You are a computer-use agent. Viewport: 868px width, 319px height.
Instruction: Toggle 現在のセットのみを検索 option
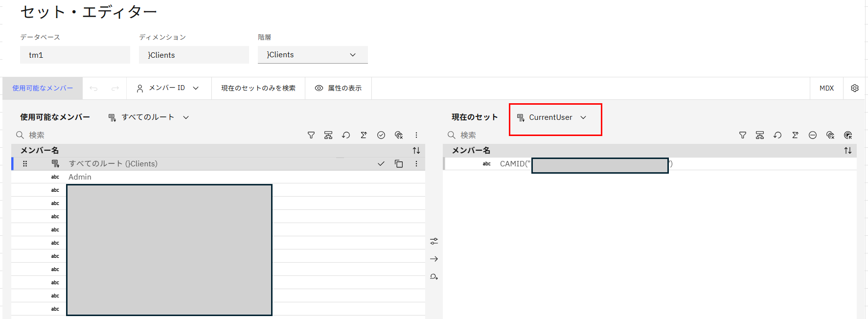[x=258, y=88]
